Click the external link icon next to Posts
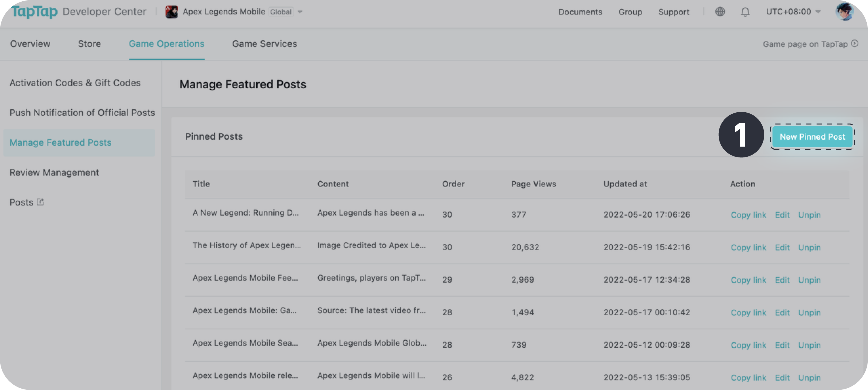 tap(40, 202)
